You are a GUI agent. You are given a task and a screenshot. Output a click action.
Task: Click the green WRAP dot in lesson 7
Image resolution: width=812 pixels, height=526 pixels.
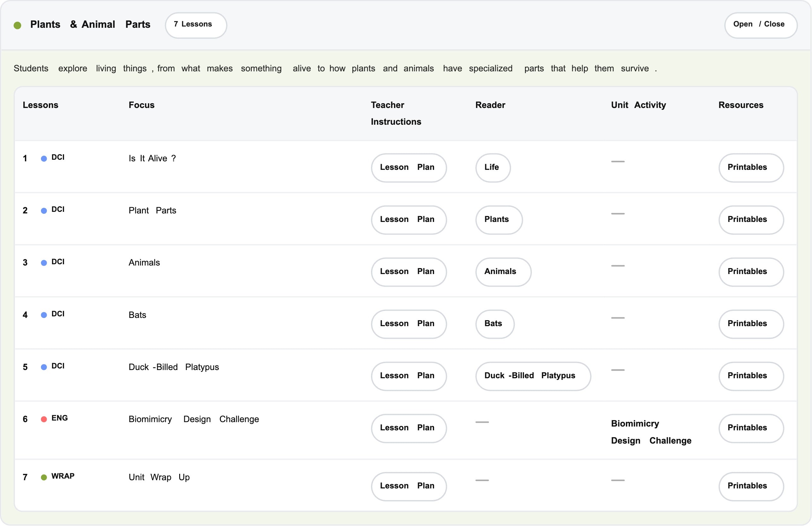point(44,477)
